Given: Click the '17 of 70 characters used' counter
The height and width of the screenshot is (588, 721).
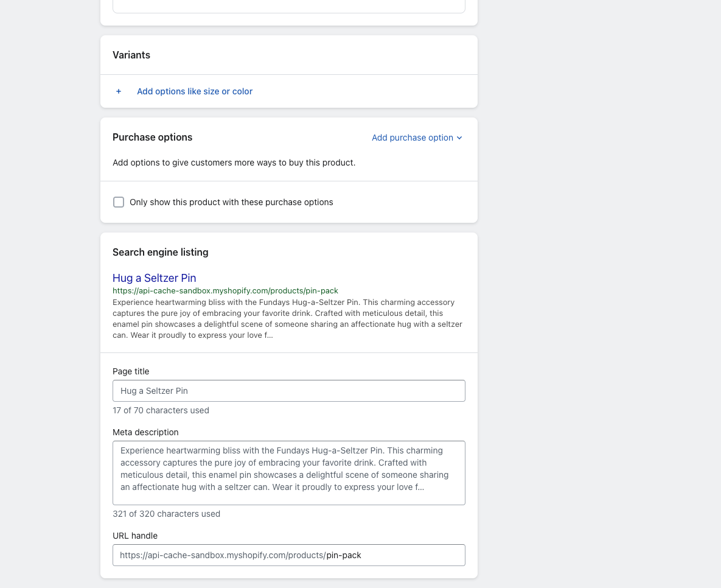Looking at the screenshot, I should coord(161,410).
